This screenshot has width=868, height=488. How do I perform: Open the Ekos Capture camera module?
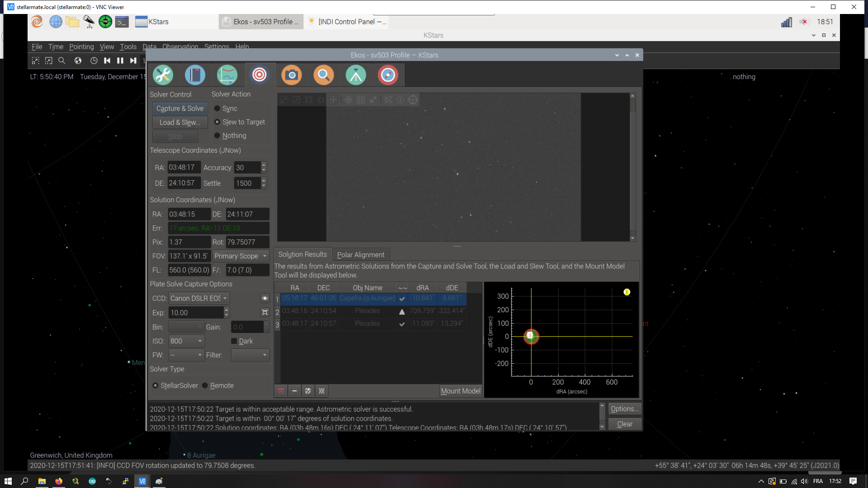point(292,75)
